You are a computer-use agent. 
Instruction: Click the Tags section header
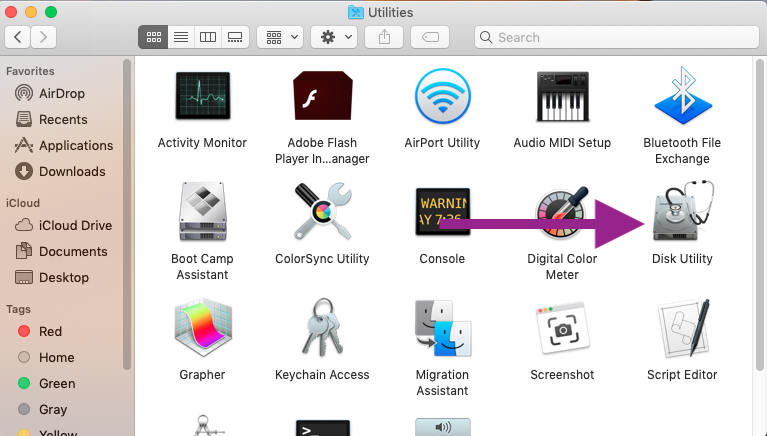[18, 309]
